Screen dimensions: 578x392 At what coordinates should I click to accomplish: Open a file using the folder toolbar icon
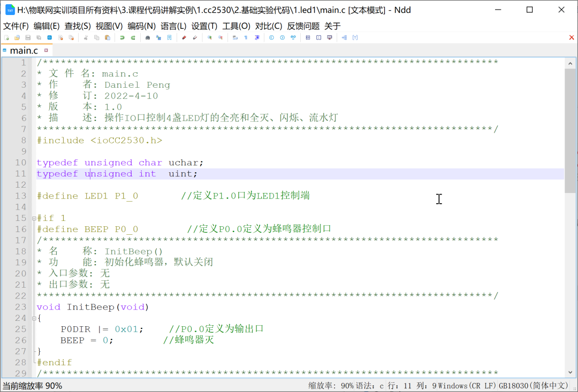point(17,37)
